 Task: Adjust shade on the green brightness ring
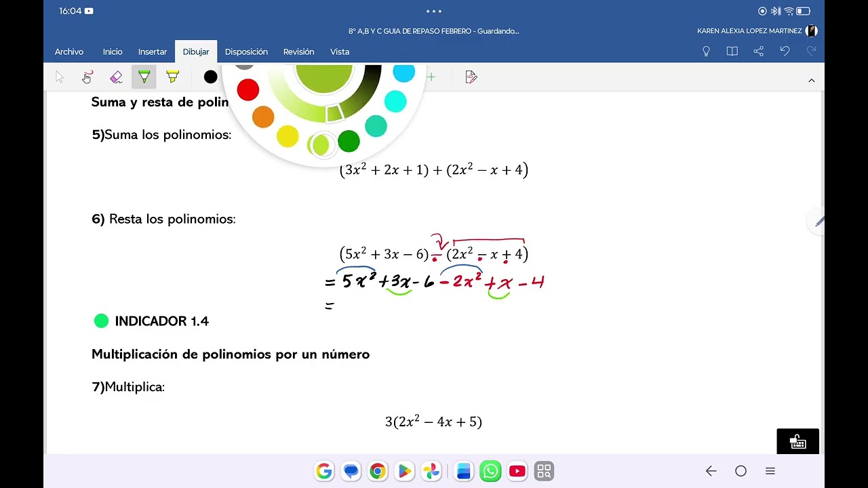click(x=335, y=113)
